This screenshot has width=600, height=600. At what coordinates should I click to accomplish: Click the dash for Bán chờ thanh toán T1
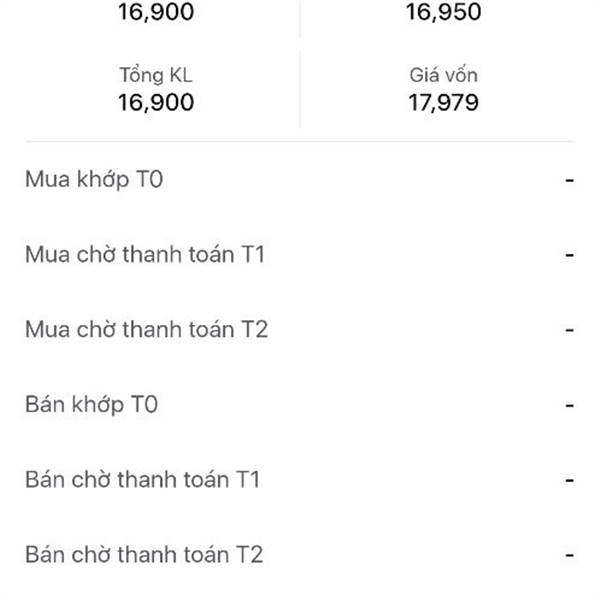569,481
